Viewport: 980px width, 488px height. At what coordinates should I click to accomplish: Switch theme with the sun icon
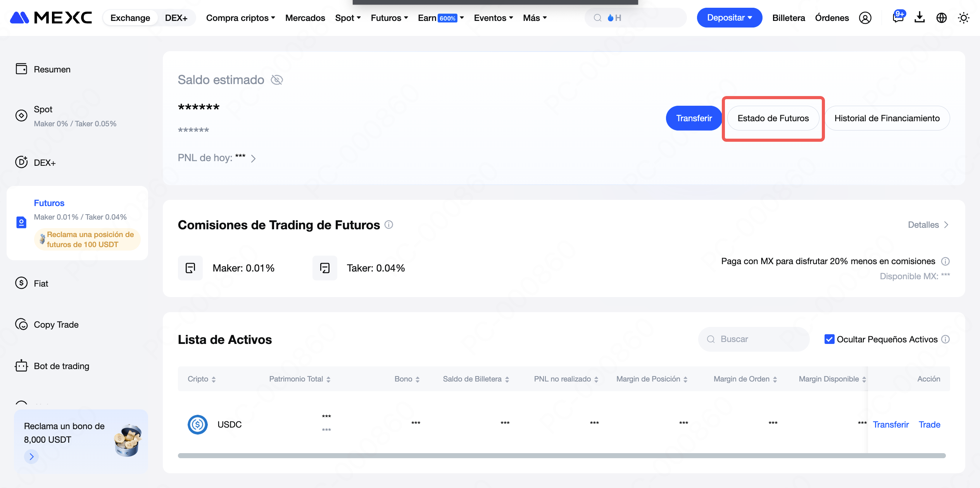(964, 18)
